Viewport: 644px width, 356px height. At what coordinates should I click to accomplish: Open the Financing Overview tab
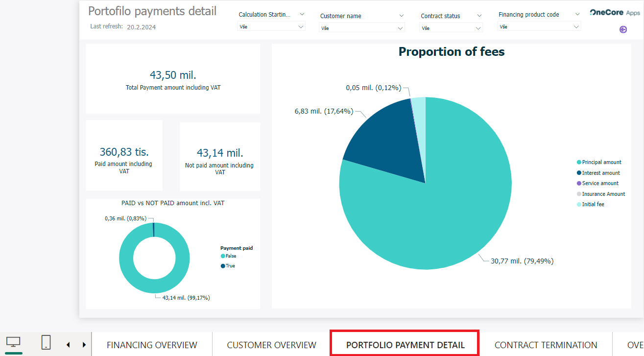pos(152,345)
